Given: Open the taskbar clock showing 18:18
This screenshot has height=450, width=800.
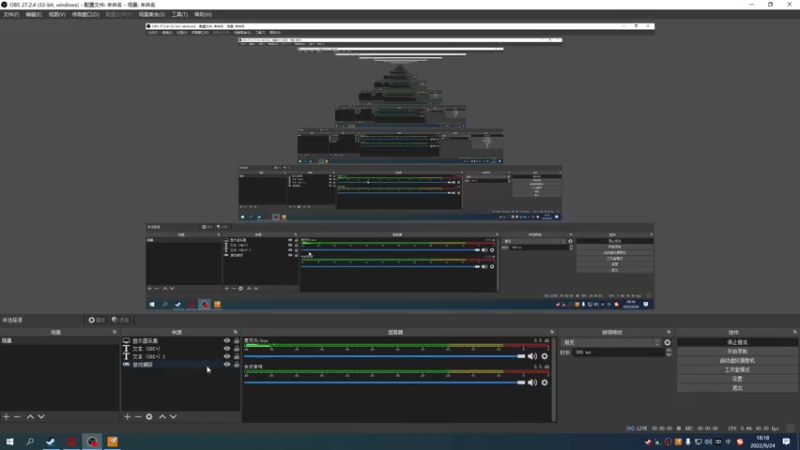Looking at the screenshot, I should (x=762, y=442).
